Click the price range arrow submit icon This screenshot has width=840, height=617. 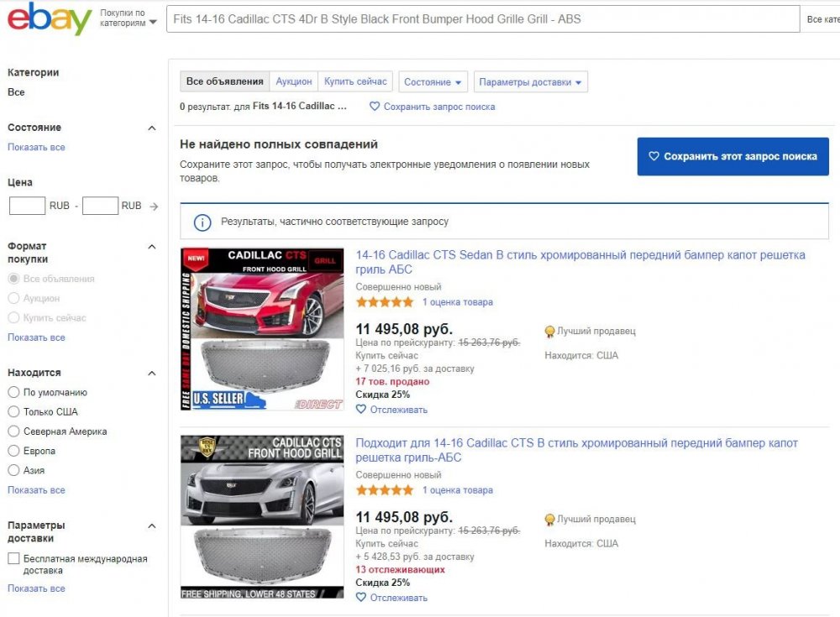point(154,206)
